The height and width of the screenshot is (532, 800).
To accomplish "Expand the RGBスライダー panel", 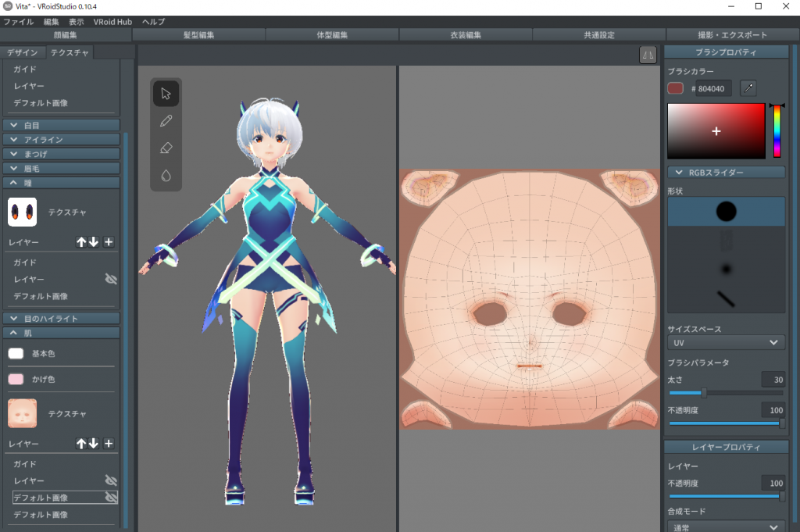I will point(726,173).
